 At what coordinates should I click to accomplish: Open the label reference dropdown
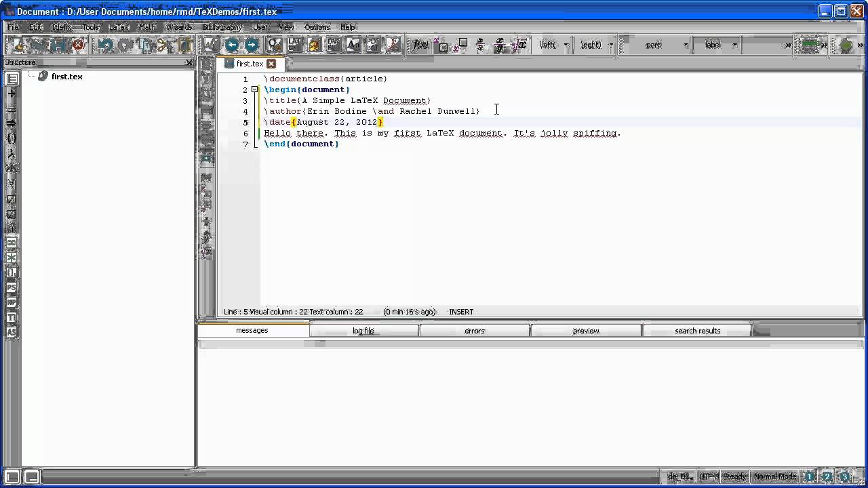(x=735, y=45)
